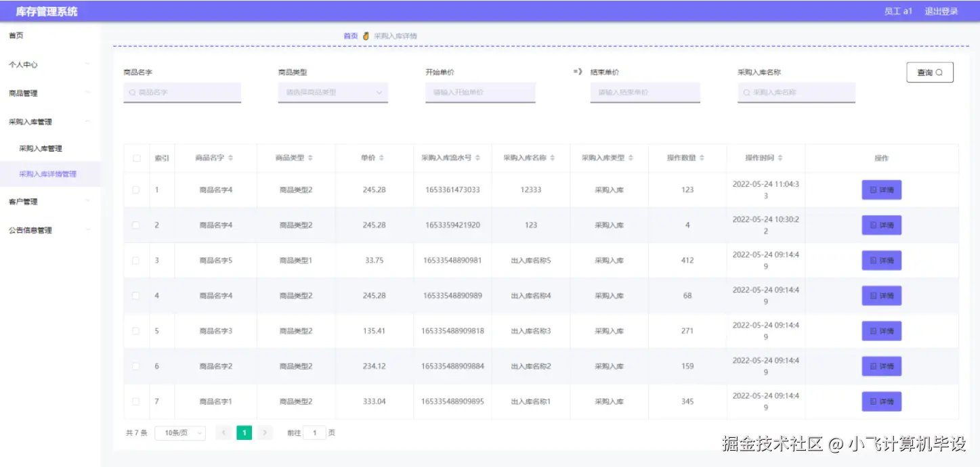Viewport: 980px width, 467px height.
Task: Sort by 采购入库名称 column arrows
Action: [552, 158]
